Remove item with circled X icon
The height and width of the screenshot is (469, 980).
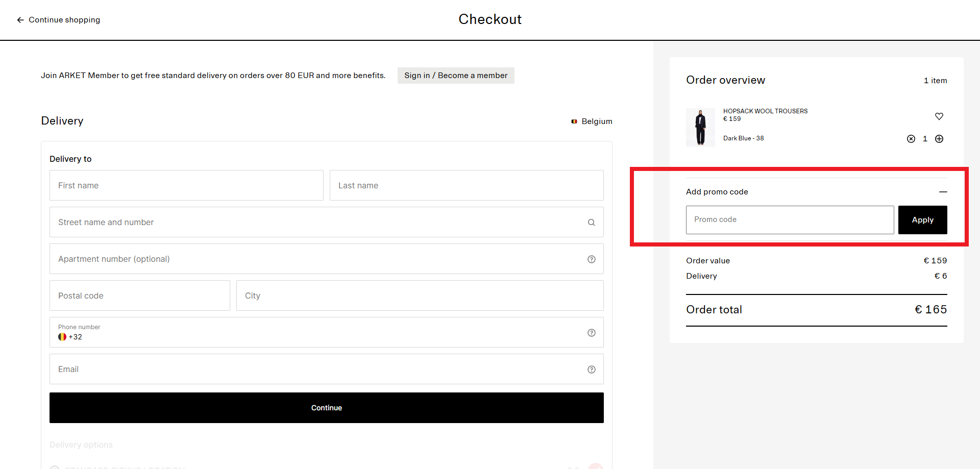pos(911,139)
